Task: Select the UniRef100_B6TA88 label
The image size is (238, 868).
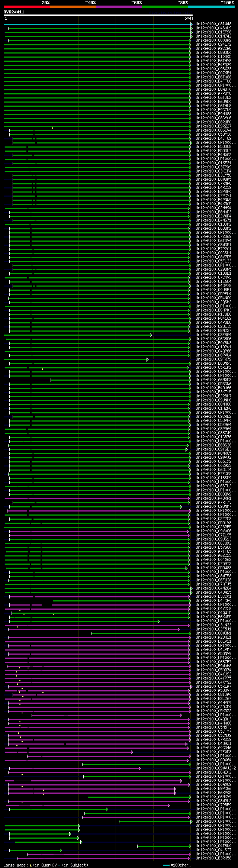Action: (213, 77)
